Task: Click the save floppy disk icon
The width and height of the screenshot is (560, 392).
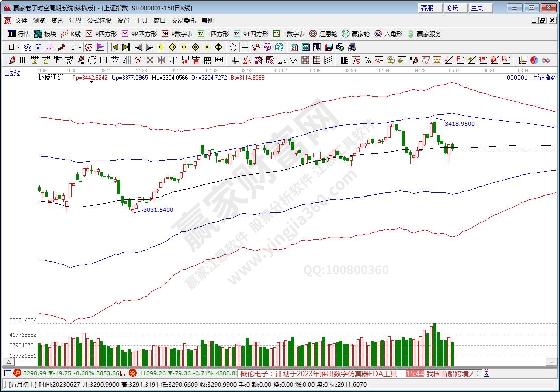Action: tap(328, 47)
